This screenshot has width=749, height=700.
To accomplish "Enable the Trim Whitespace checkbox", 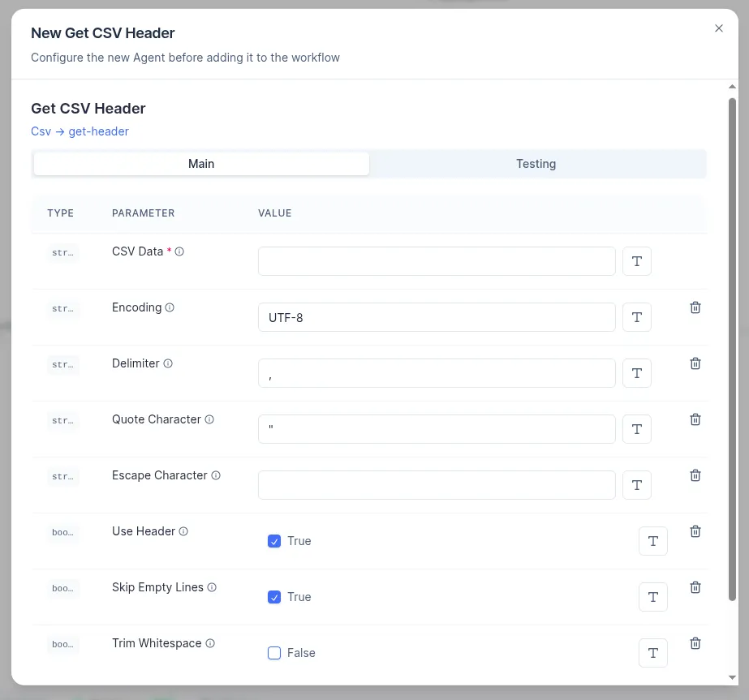I will (274, 652).
